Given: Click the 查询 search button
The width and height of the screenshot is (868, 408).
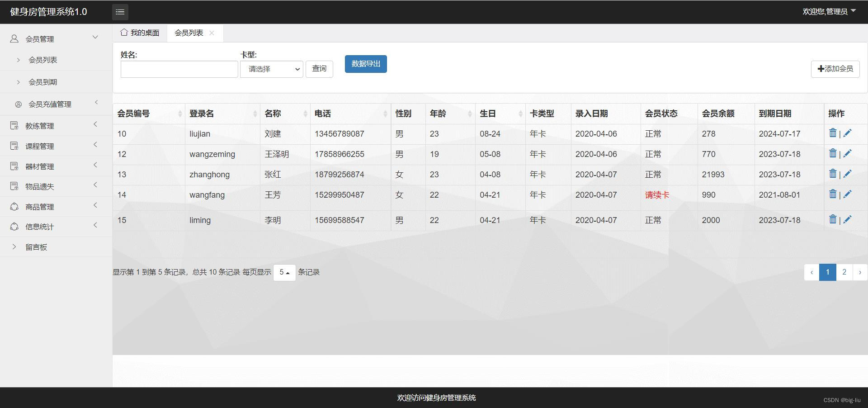Looking at the screenshot, I should point(319,69).
